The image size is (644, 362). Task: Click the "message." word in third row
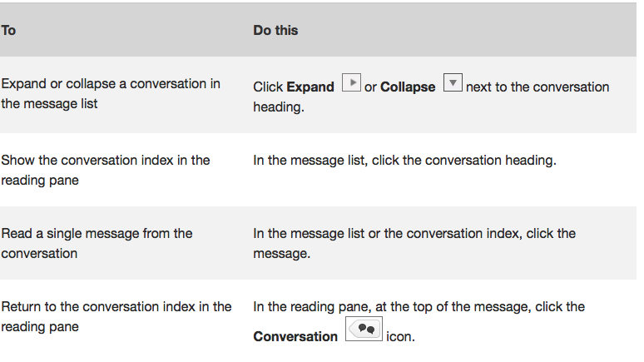281,254
